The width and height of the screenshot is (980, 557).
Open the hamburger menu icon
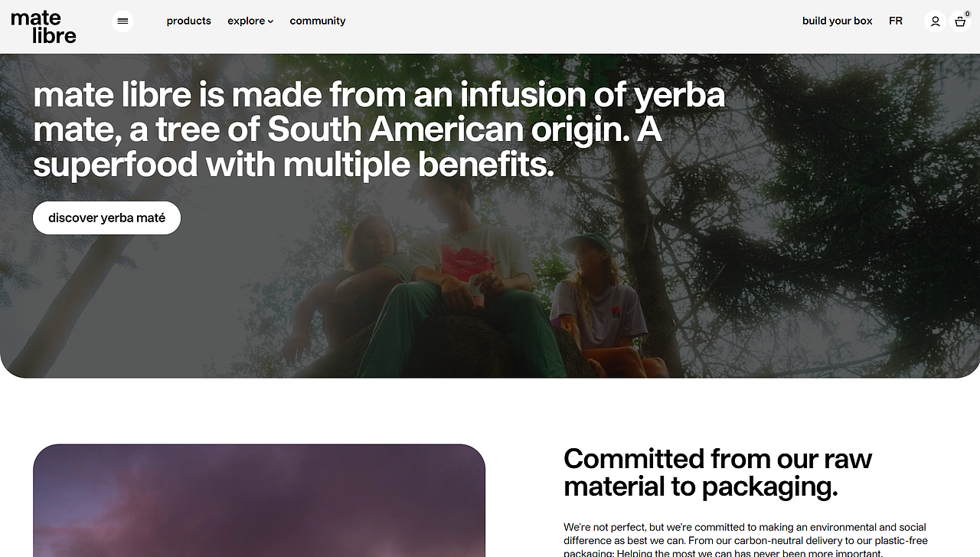pyautogui.click(x=122, y=21)
